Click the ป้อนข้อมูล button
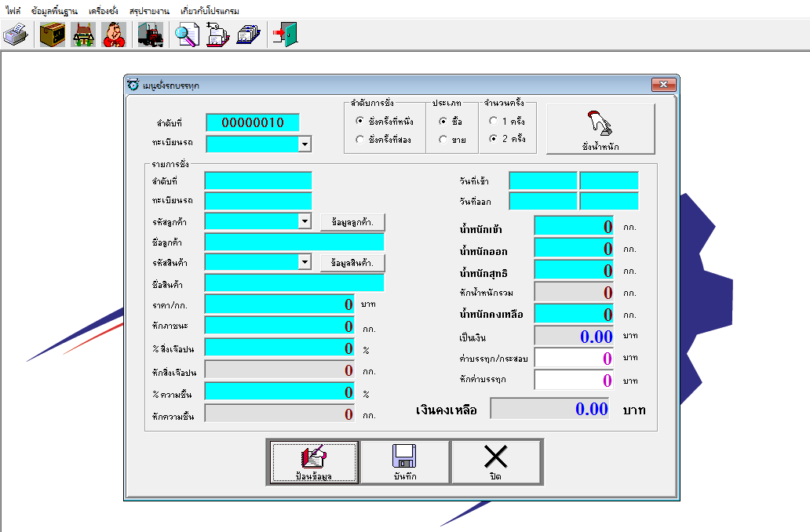 coord(314,462)
